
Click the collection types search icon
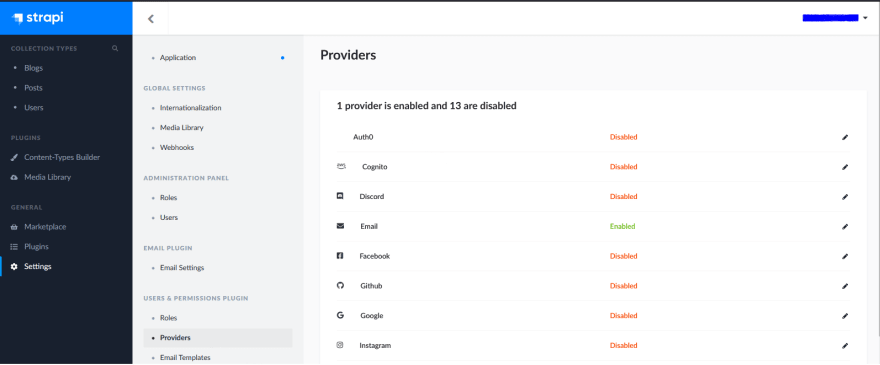[x=115, y=48]
